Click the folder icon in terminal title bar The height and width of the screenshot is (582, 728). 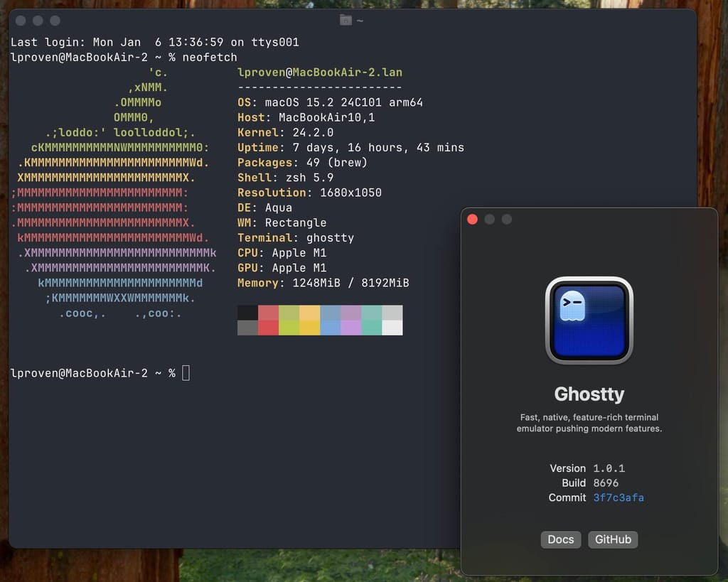[x=346, y=20]
